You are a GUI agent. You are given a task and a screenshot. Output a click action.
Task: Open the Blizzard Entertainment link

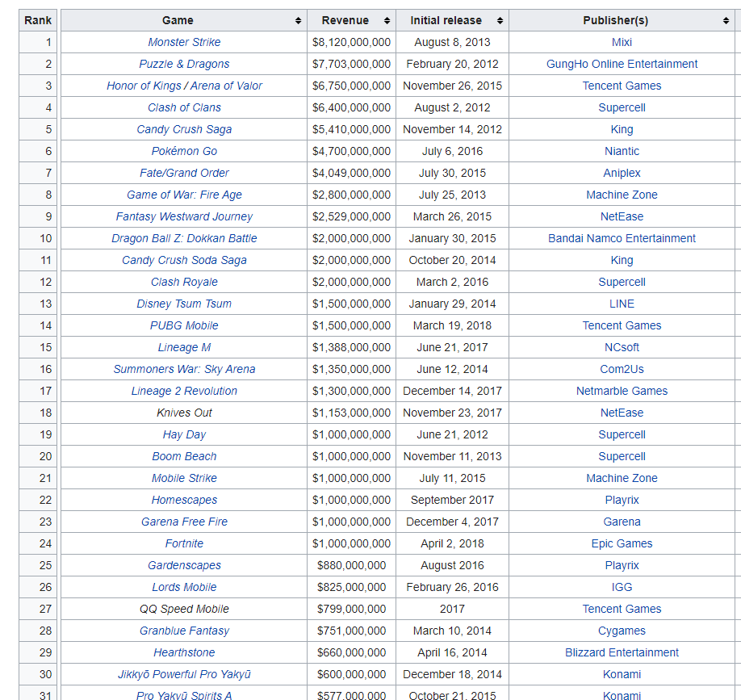click(x=622, y=651)
